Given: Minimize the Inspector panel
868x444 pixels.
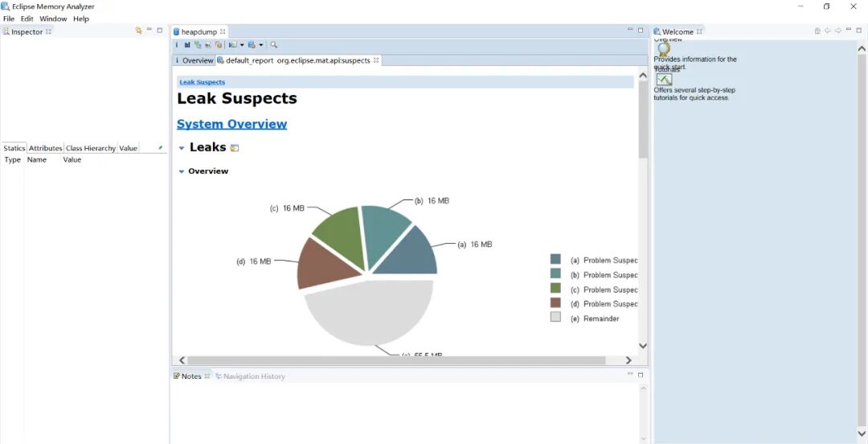Looking at the screenshot, I should point(149,30).
